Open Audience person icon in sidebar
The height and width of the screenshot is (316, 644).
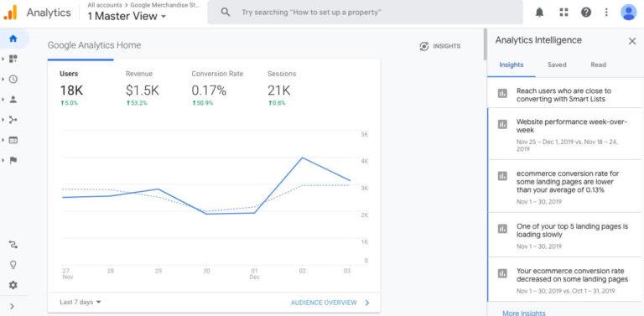pos(13,99)
